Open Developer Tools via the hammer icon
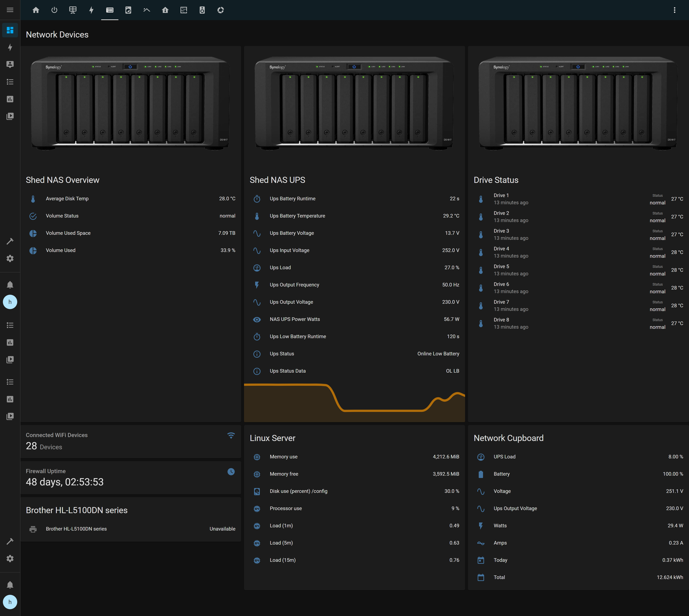The height and width of the screenshot is (616, 689). 10,241
